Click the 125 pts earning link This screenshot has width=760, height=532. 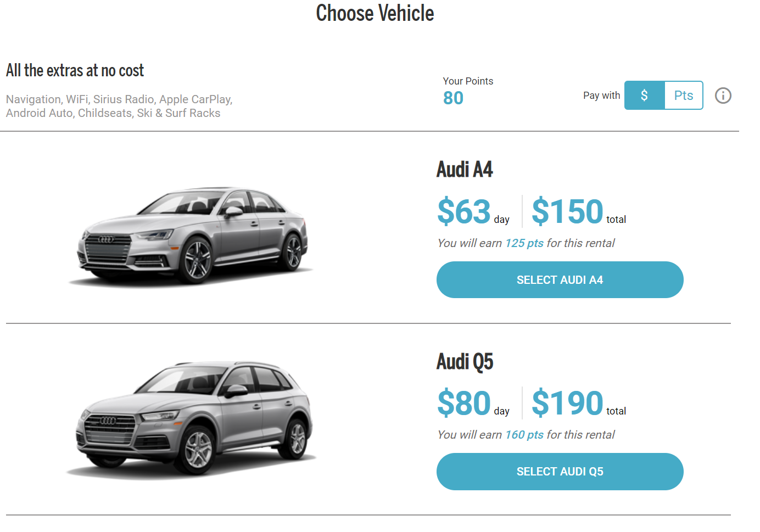pos(524,243)
